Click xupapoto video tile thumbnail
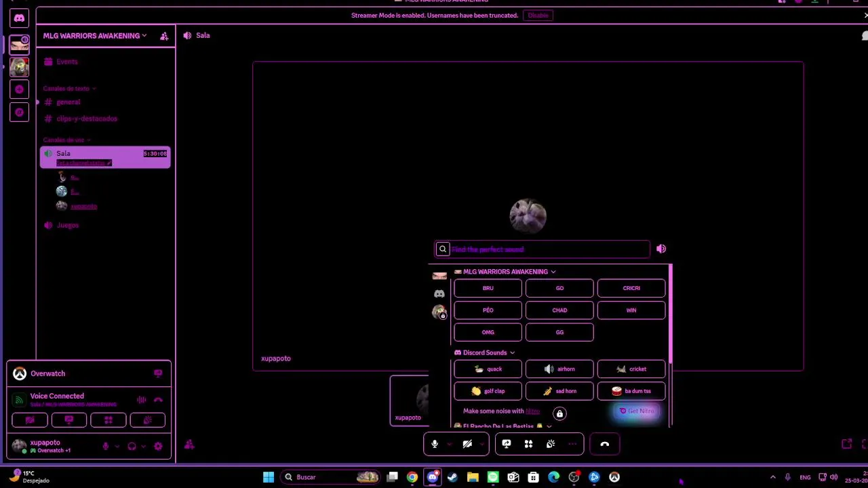The width and height of the screenshot is (868, 488). pos(410,400)
